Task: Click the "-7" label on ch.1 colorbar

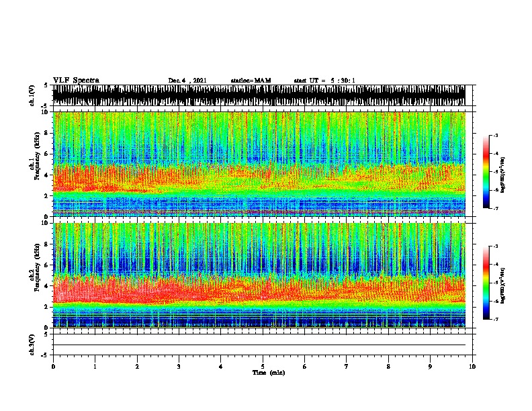Action: pyautogui.click(x=495, y=208)
